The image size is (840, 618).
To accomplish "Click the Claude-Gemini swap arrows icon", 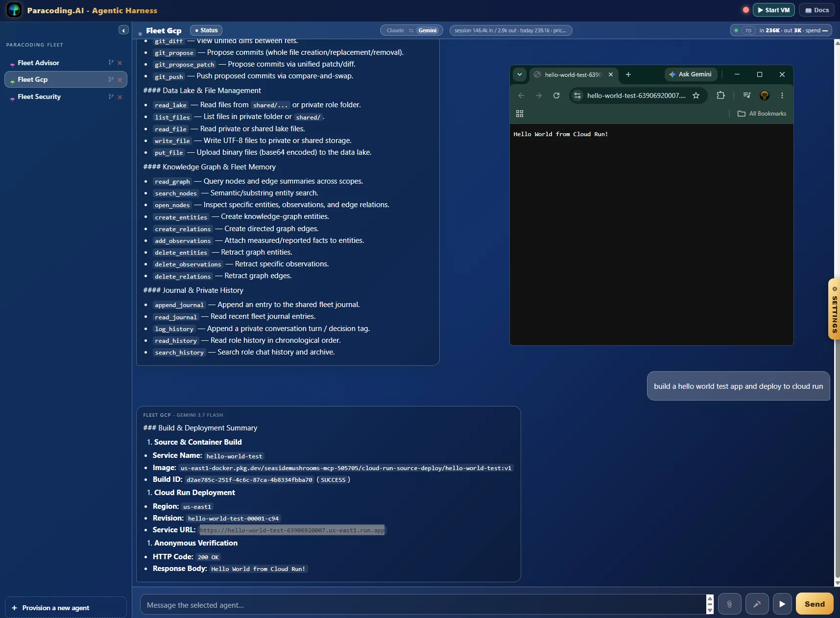I will click(411, 30).
